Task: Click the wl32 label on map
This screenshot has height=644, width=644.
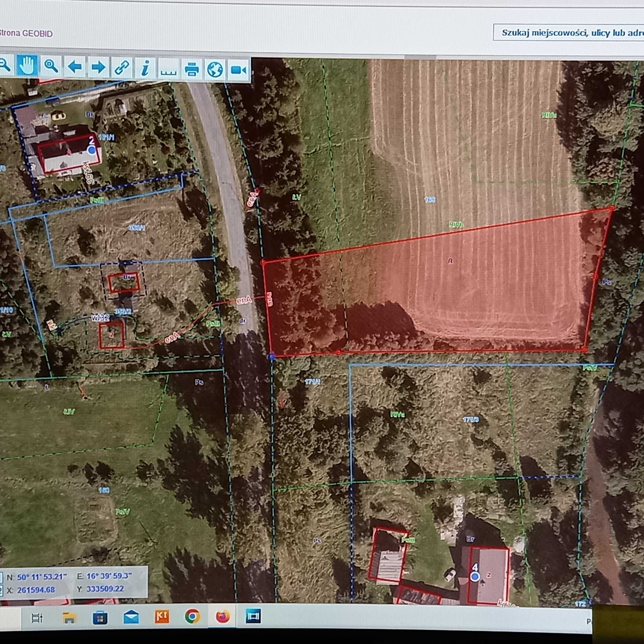Action: click(x=101, y=318)
